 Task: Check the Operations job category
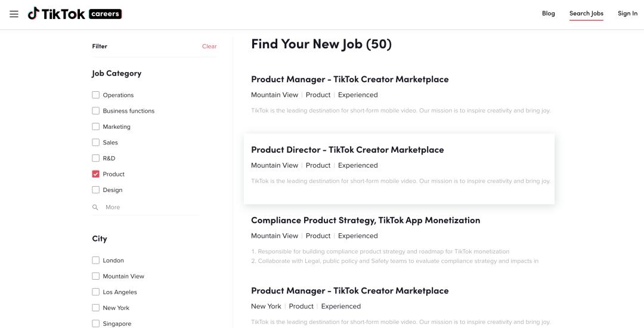click(96, 95)
